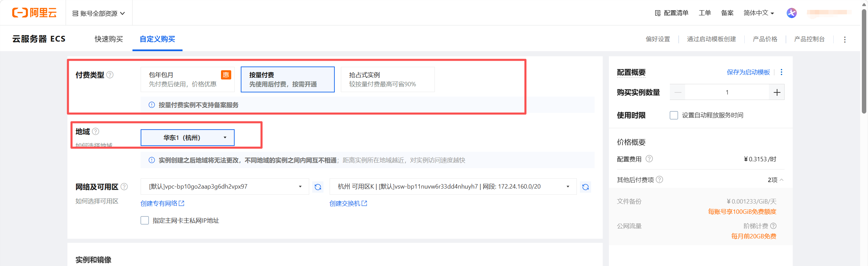Refresh the VPC list
Screen dimensions: 868x266
pyautogui.click(x=318, y=187)
